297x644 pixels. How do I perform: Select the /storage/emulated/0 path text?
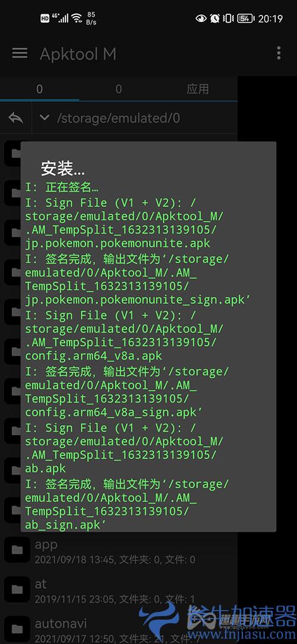click(x=118, y=118)
